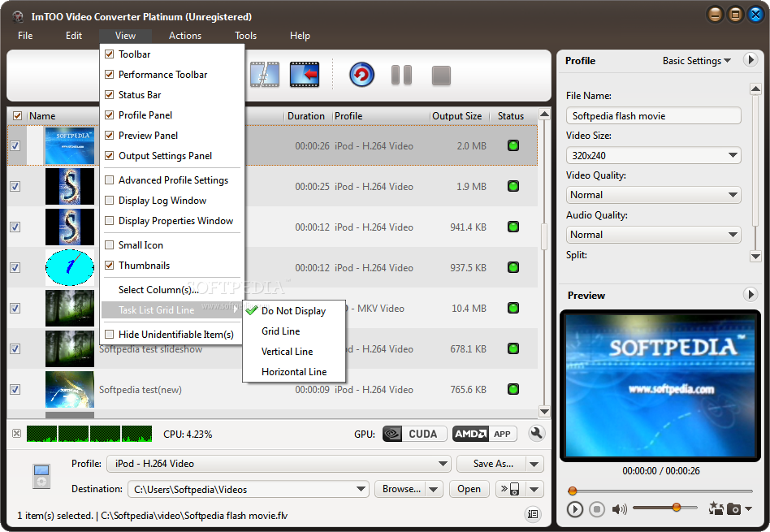Screen dimensions: 770x532
Task: Choose Select Column(s)... menu entry
Action: 172,290
